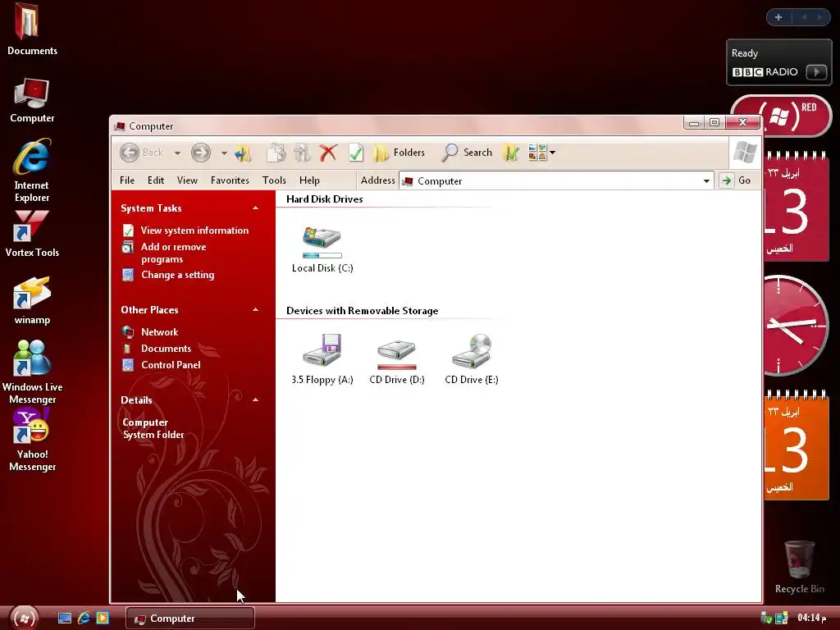Open the Help menu
This screenshot has width=840, height=630.
309,180
